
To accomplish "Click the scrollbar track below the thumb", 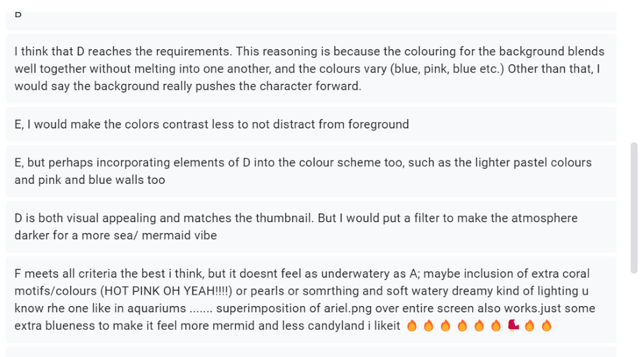I will [634, 315].
